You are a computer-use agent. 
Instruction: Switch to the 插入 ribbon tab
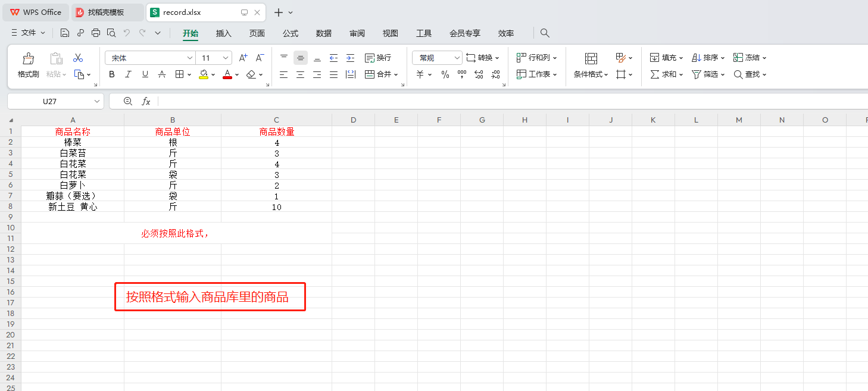click(223, 33)
